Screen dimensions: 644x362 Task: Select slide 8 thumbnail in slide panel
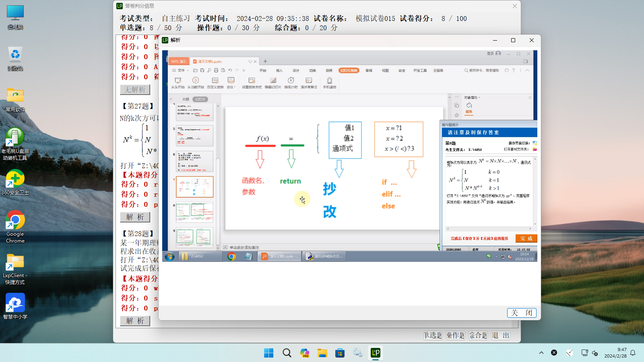tap(194, 212)
